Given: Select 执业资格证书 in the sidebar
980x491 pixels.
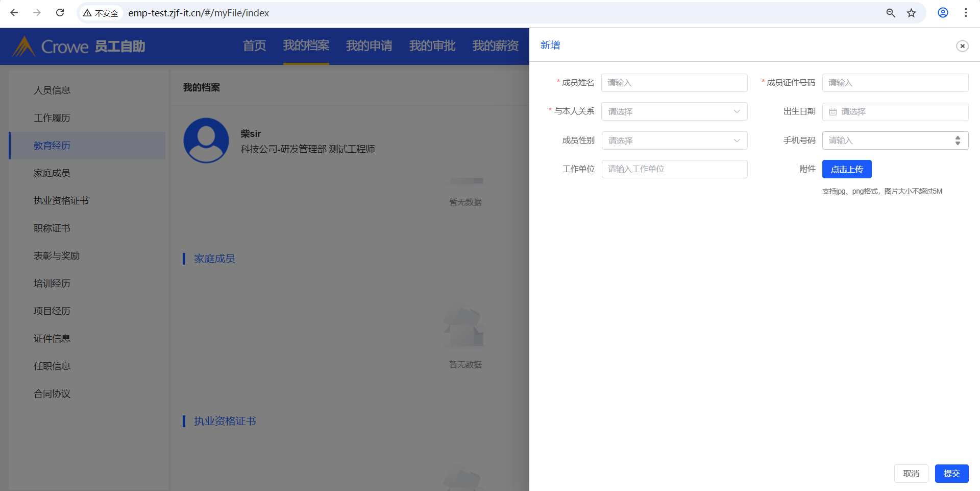Looking at the screenshot, I should coord(87,201).
